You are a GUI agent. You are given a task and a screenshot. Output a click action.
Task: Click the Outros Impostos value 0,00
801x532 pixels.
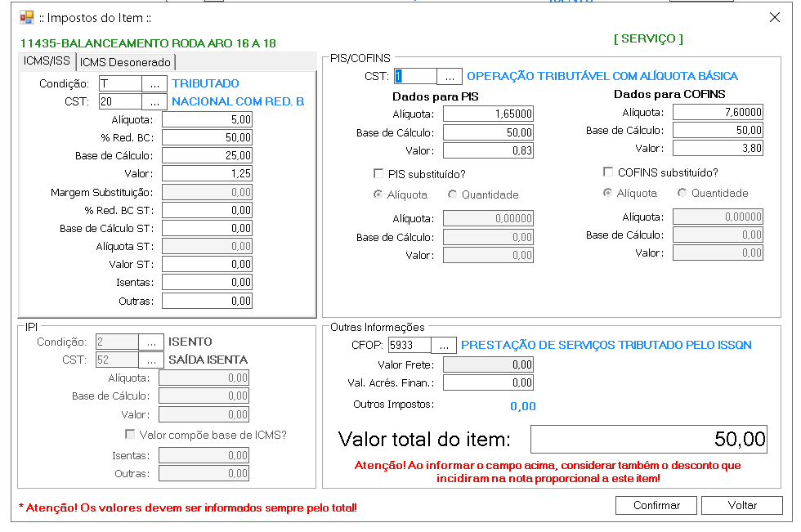pyautogui.click(x=522, y=406)
